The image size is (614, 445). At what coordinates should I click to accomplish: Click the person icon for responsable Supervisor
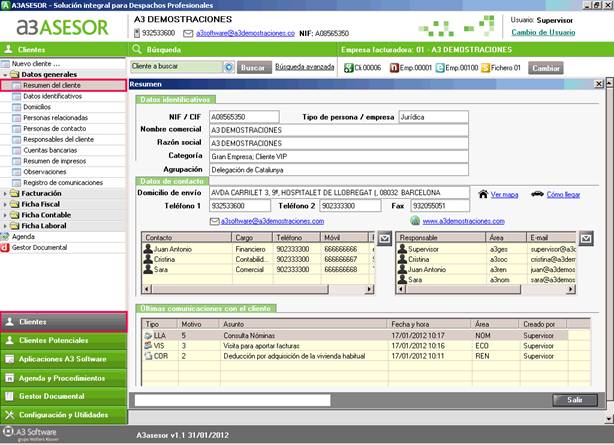pos(402,249)
